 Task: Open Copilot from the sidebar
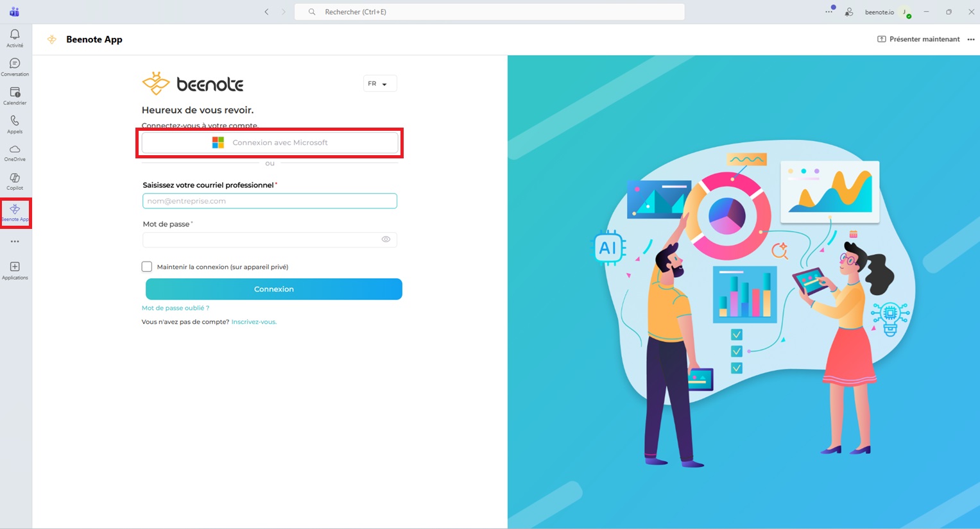pos(15,181)
